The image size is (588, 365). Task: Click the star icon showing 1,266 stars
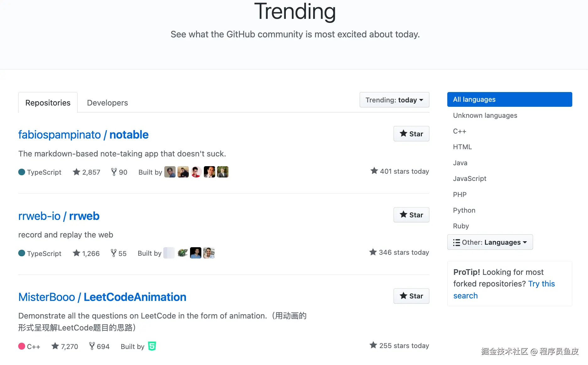click(x=76, y=253)
